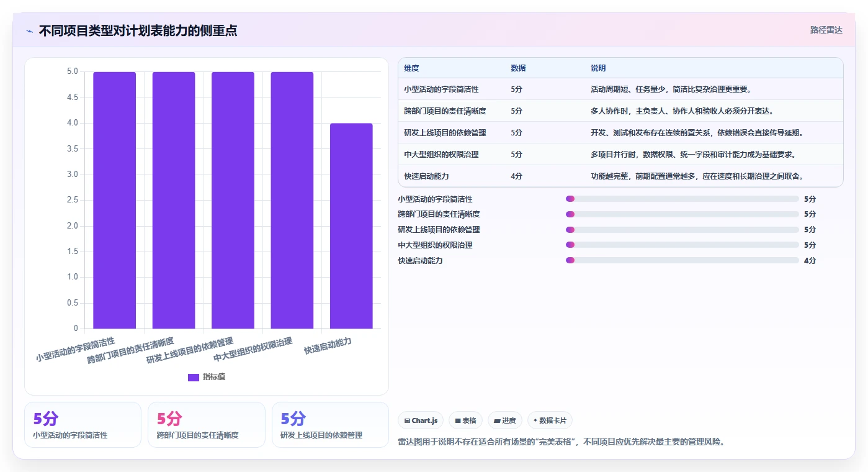Select table row 快速启动能力
Viewport: 868px width, 472px height.
(x=620, y=176)
